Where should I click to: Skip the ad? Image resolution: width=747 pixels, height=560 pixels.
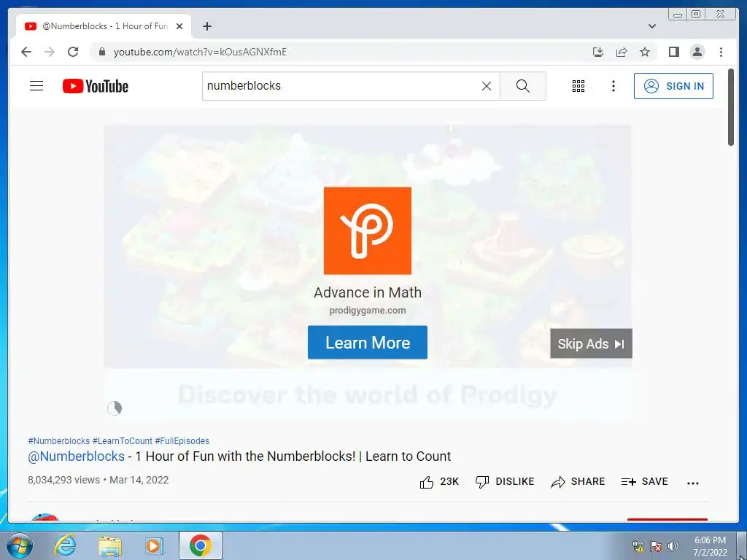pos(591,343)
